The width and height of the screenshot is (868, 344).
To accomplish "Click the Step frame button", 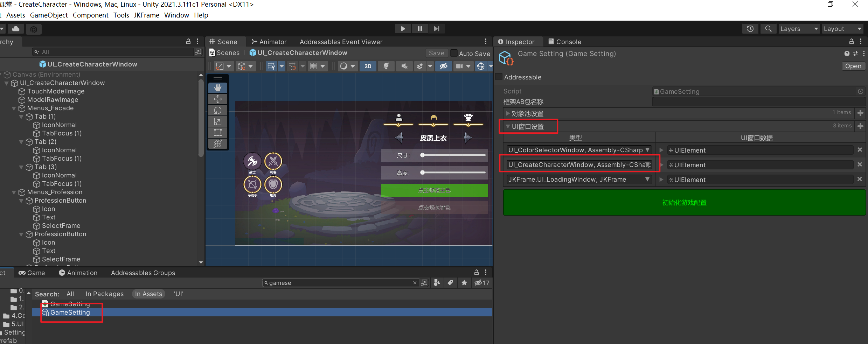I will [x=437, y=29].
